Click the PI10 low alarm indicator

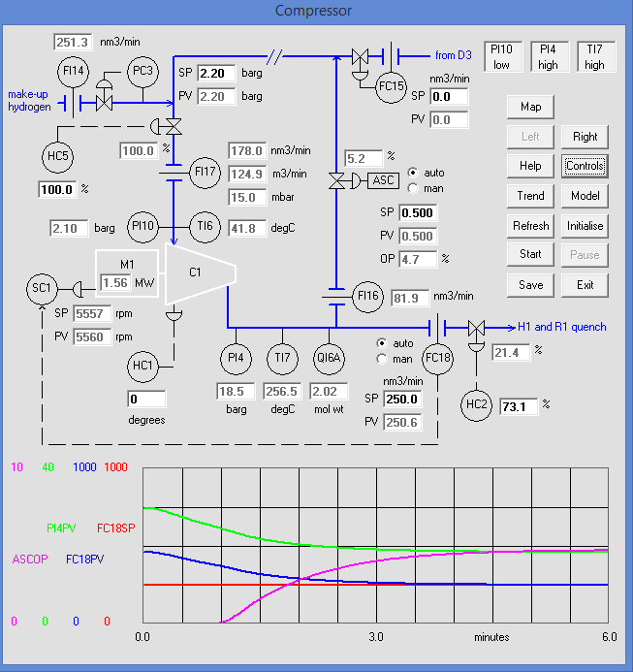(x=501, y=56)
